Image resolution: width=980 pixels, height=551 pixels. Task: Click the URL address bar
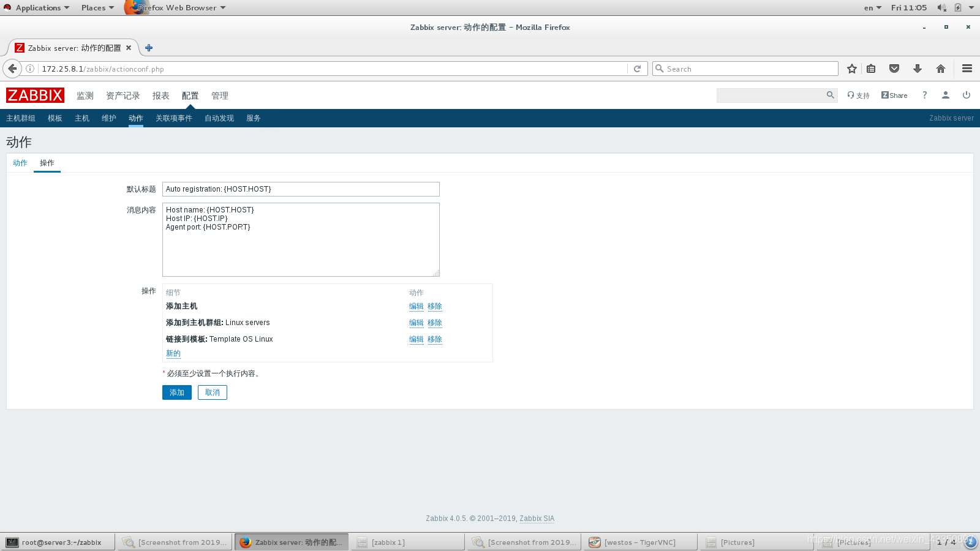[x=334, y=69]
